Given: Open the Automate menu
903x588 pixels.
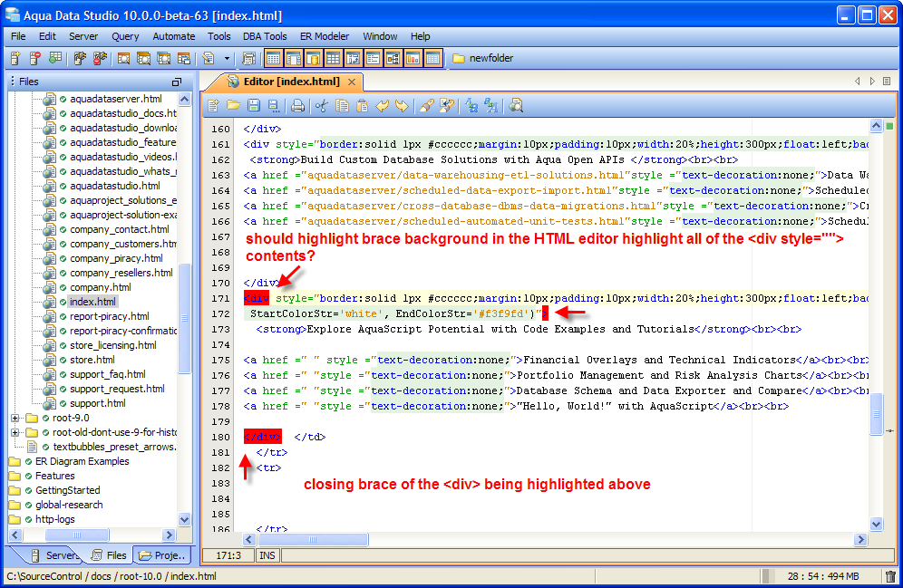Looking at the screenshot, I should (x=174, y=36).
